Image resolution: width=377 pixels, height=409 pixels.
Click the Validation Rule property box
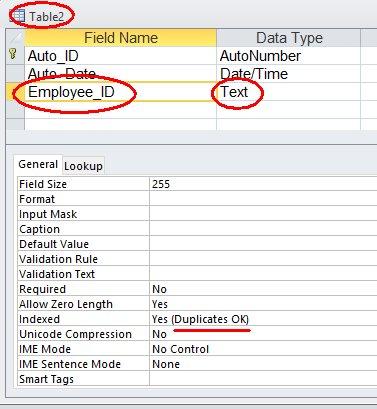(263, 259)
